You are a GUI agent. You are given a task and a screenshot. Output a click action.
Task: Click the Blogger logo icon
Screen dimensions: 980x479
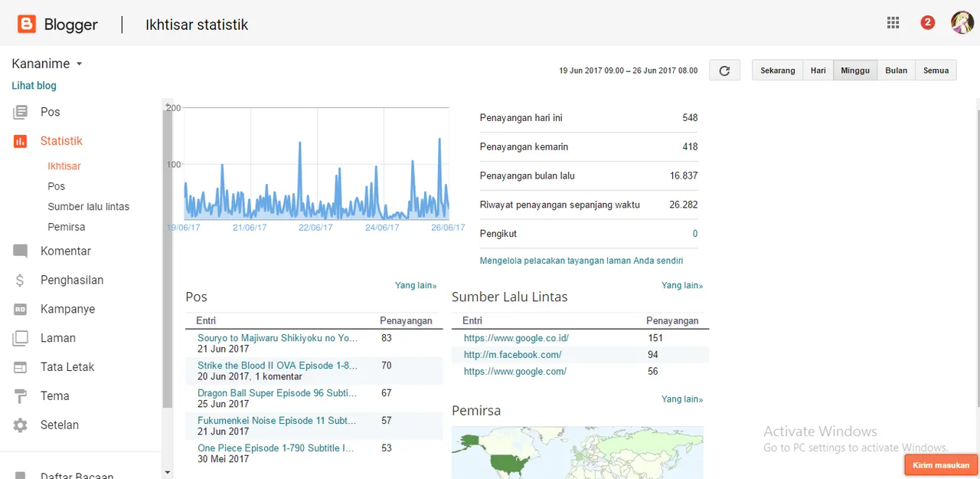click(27, 25)
